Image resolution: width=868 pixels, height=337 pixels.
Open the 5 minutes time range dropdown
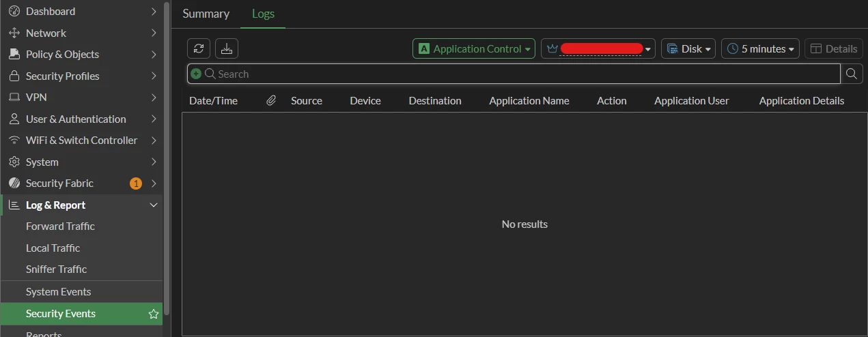[x=761, y=48]
